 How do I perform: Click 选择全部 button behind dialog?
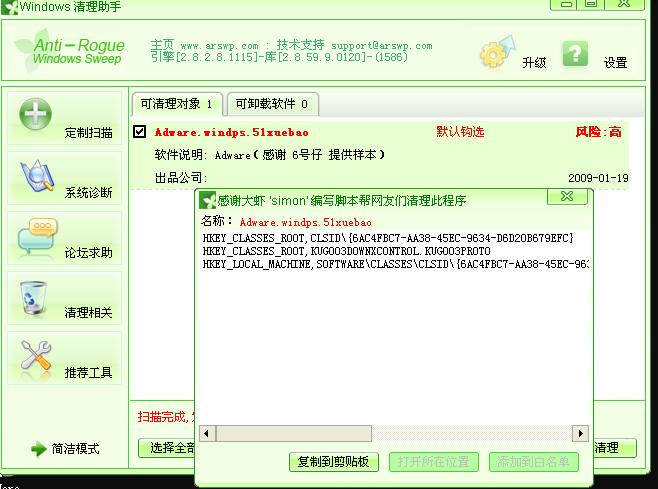pyautogui.click(x=167, y=448)
